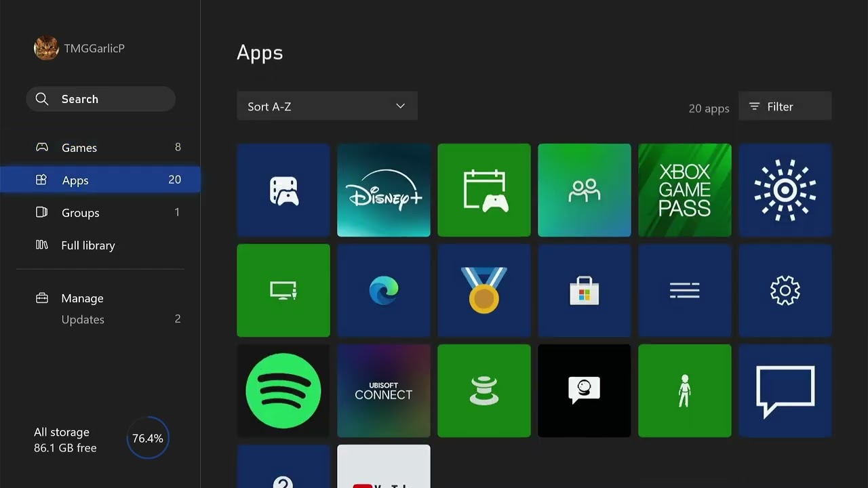
Task: Open the Microsoft Store tile
Action: (x=585, y=291)
